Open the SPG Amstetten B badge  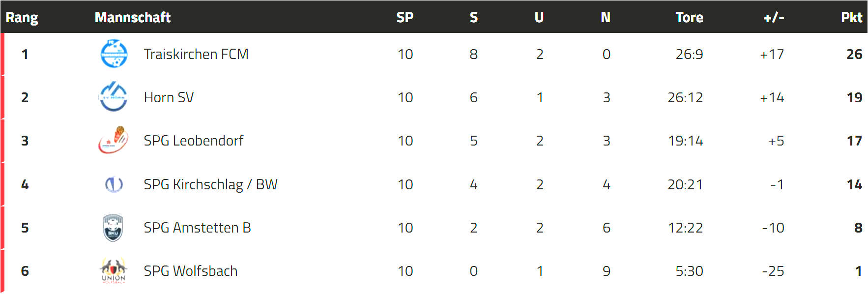pos(113,228)
